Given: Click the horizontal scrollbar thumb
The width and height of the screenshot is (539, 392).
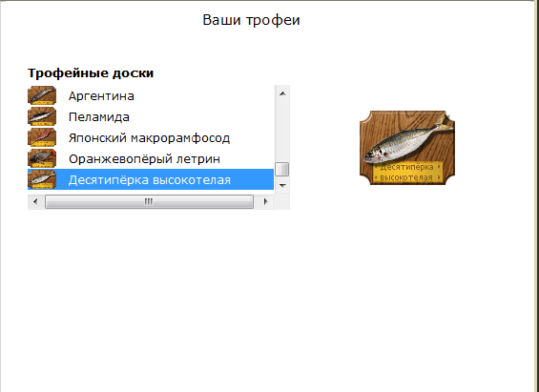Looking at the screenshot, I should pos(149,201).
